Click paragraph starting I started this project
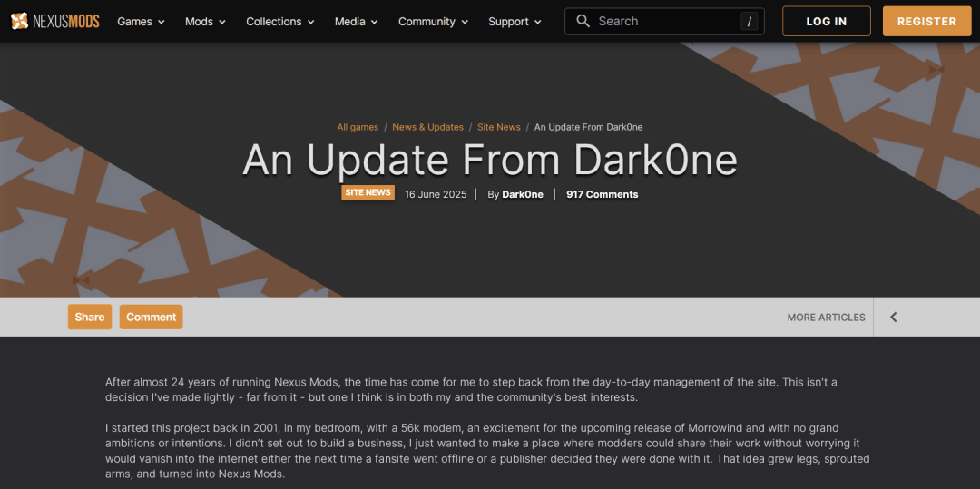The height and width of the screenshot is (489, 980). [487, 451]
